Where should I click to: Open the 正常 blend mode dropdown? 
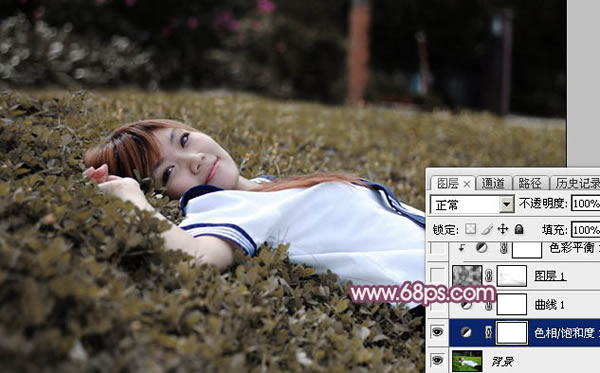pyautogui.click(x=472, y=205)
